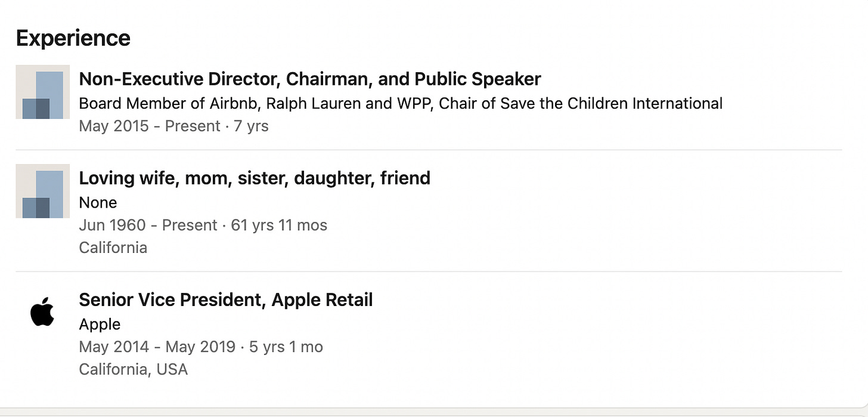Open the Loving wife, mom, sister title
This screenshot has width=868, height=417.
tap(254, 178)
